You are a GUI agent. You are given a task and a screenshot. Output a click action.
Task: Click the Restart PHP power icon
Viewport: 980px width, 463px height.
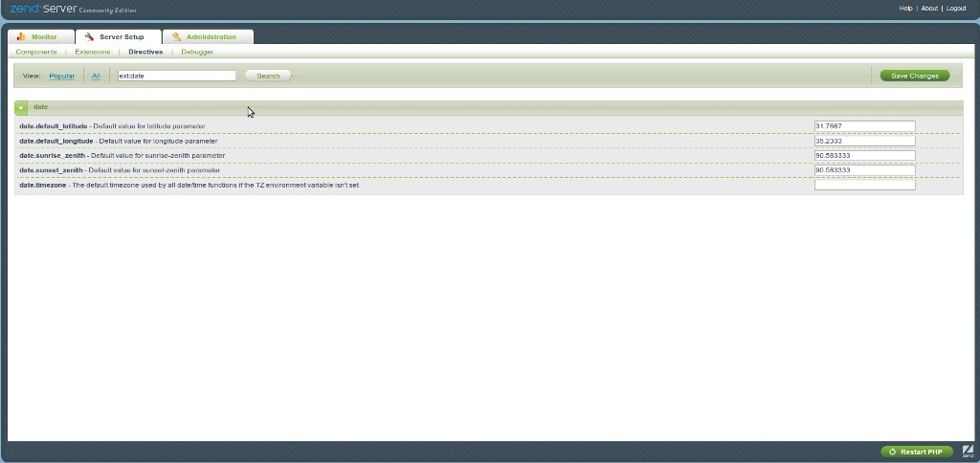[891, 452]
